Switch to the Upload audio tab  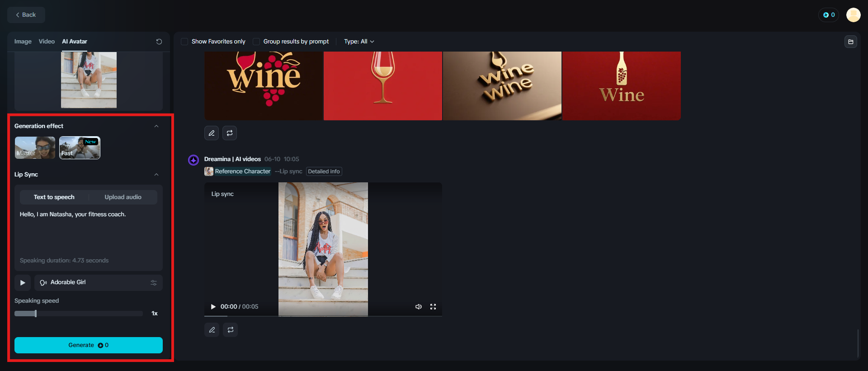pyautogui.click(x=123, y=197)
